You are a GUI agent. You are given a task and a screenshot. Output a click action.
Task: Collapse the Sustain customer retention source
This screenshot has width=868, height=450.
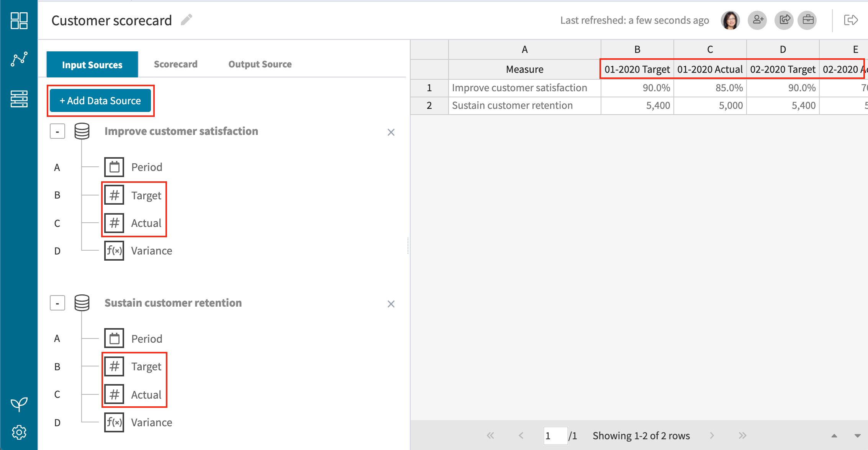pyautogui.click(x=57, y=302)
